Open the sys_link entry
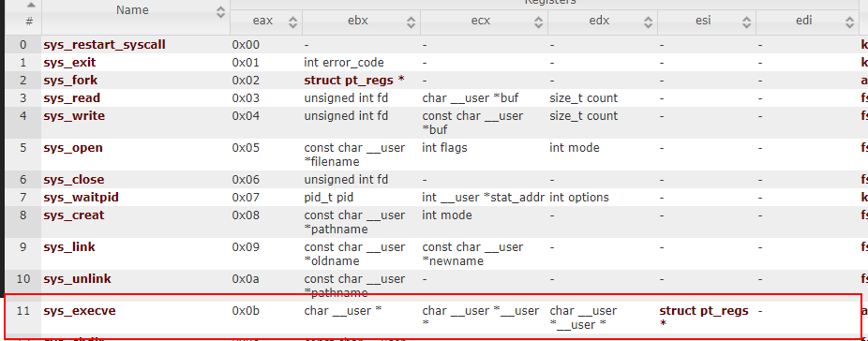Image resolution: width=868 pixels, height=341 pixels. [x=69, y=247]
